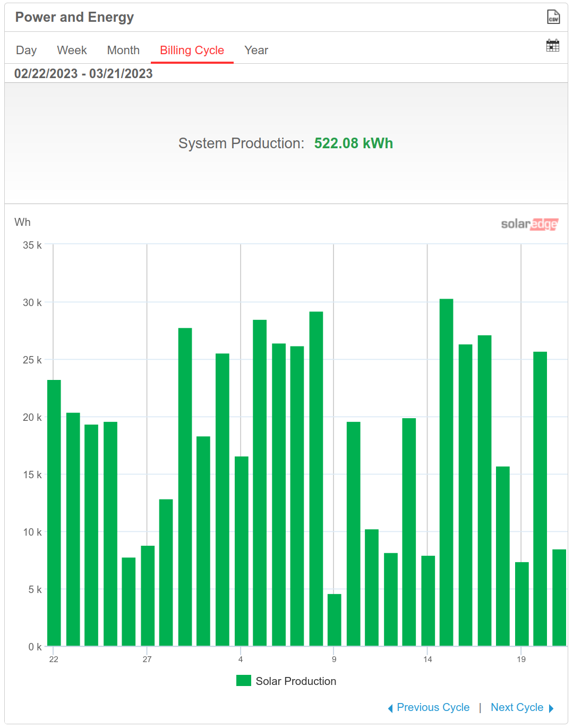
Task: Click the 02/22/2023 - 03/21/2023 date range
Action: [x=83, y=74]
